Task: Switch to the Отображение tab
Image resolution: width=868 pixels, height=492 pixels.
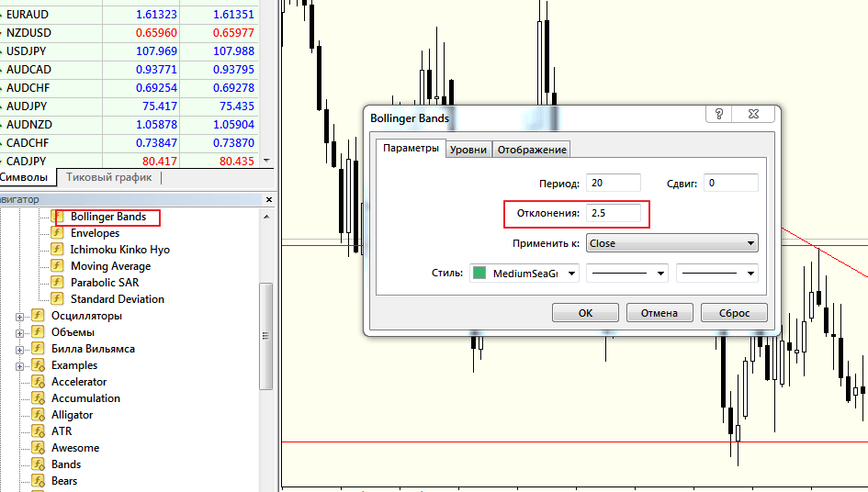Action: [532, 150]
